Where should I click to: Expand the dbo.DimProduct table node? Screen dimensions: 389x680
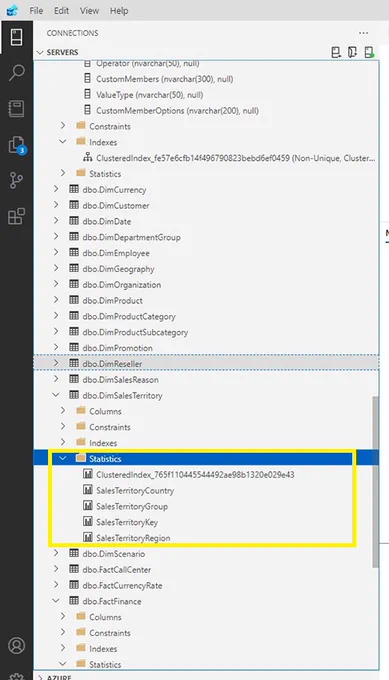(56, 300)
